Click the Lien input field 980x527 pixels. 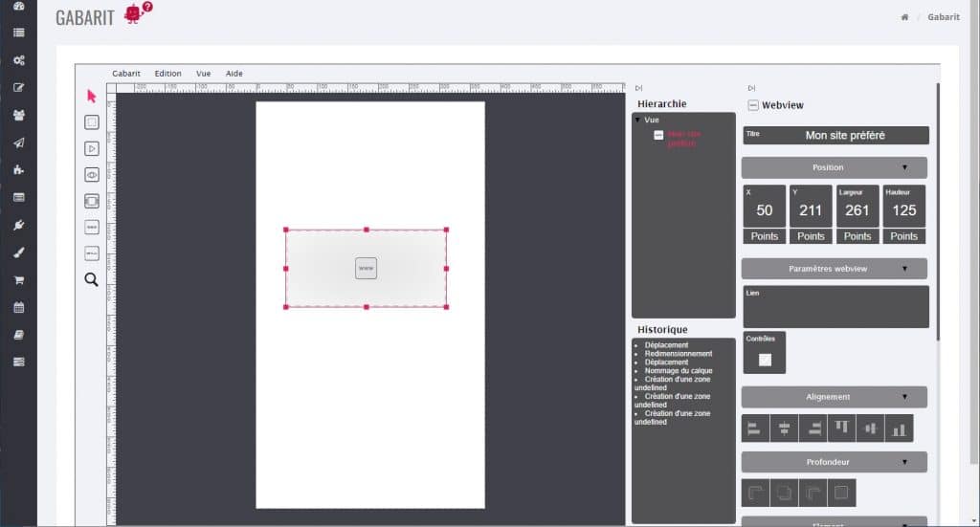tap(836, 307)
